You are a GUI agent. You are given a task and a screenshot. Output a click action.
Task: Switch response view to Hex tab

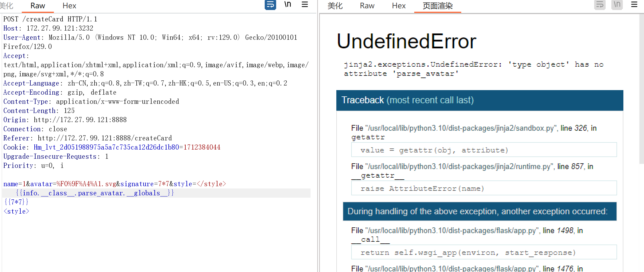(x=399, y=6)
